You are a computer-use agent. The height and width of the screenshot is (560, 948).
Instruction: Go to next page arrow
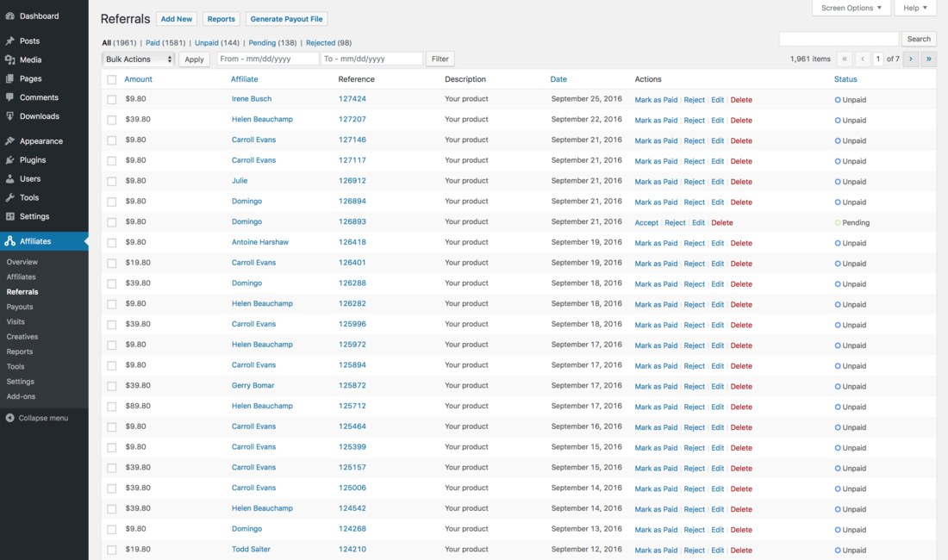click(x=911, y=59)
